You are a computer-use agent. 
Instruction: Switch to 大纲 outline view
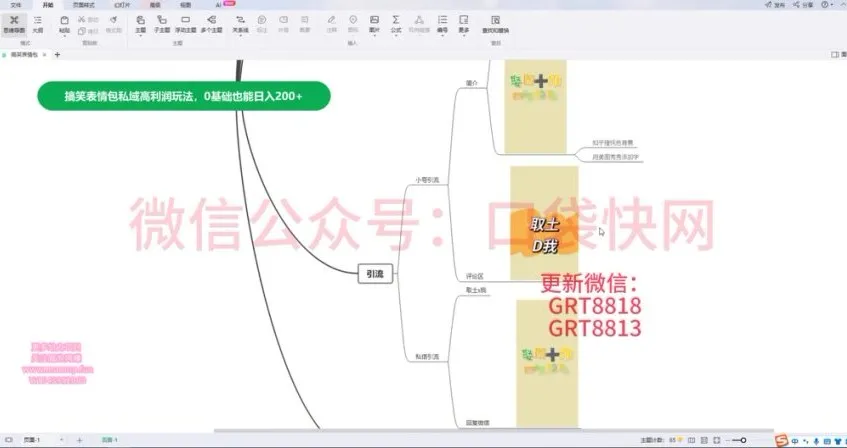point(37,23)
